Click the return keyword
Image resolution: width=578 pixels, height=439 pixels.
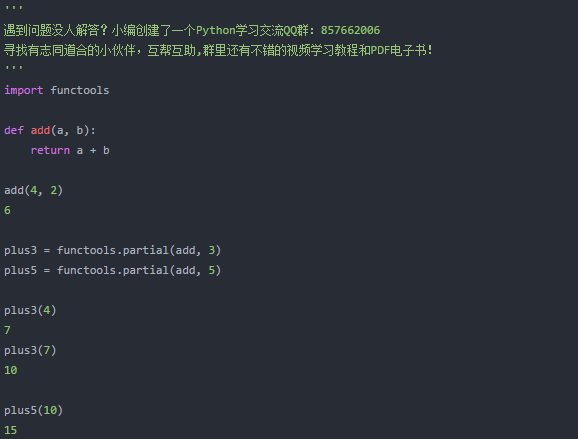(50, 150)
